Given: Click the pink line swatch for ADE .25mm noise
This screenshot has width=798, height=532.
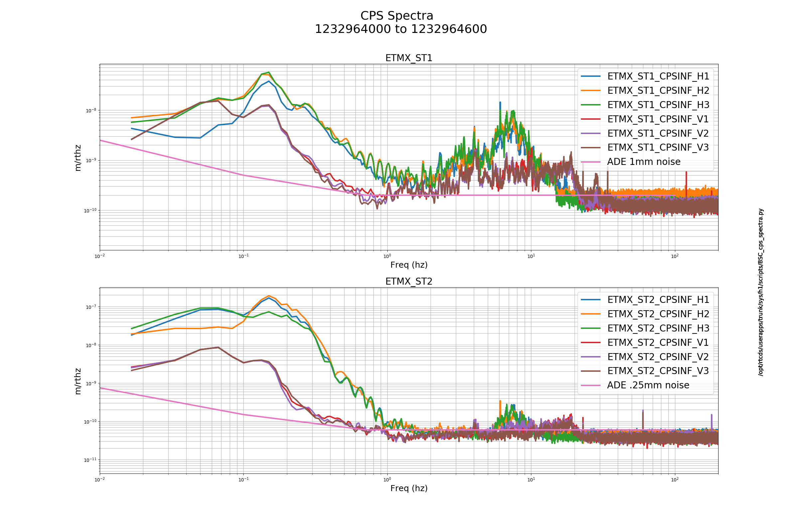Looking at the screenshot, I should pyautogui.click(x=591, y=385).
